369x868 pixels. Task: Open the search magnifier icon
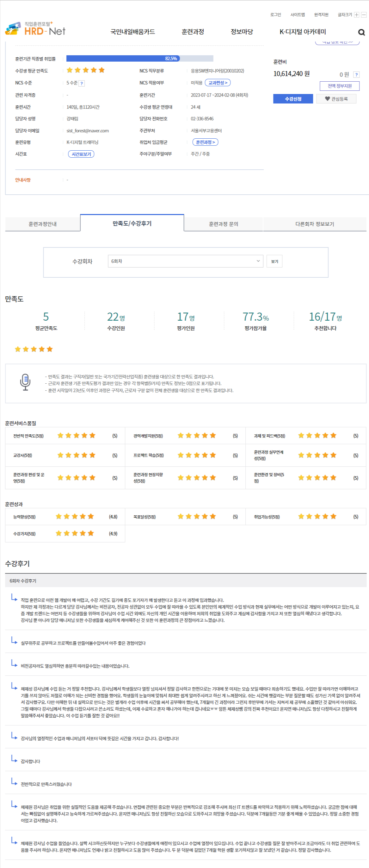pos(361,32)
